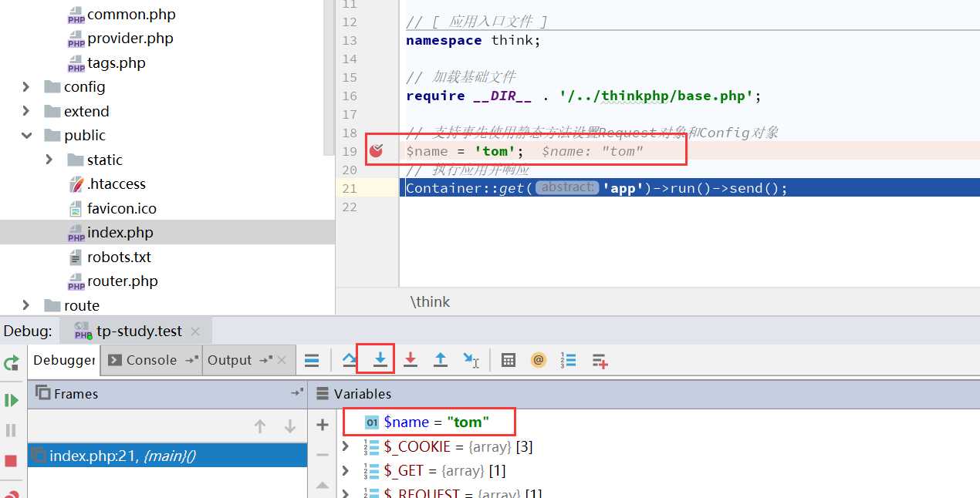Switch to the Console tab
The height and width of the screenshot is (498, 980).
click(152, 360)
